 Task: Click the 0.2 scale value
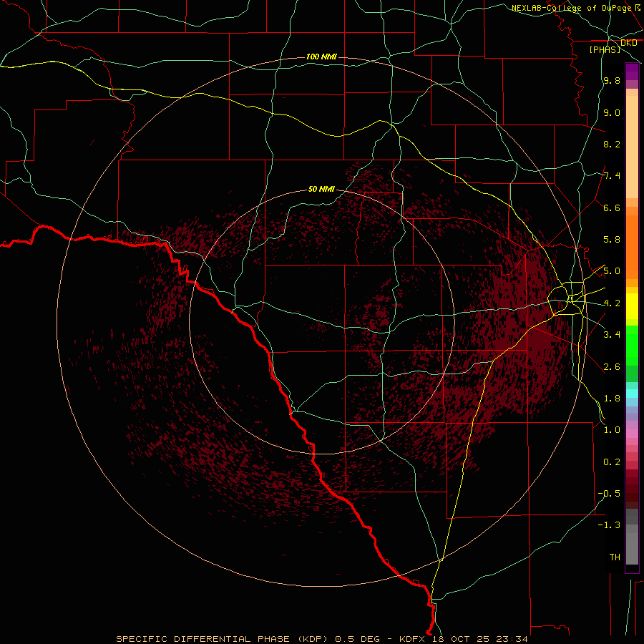(x=612, y=462)
